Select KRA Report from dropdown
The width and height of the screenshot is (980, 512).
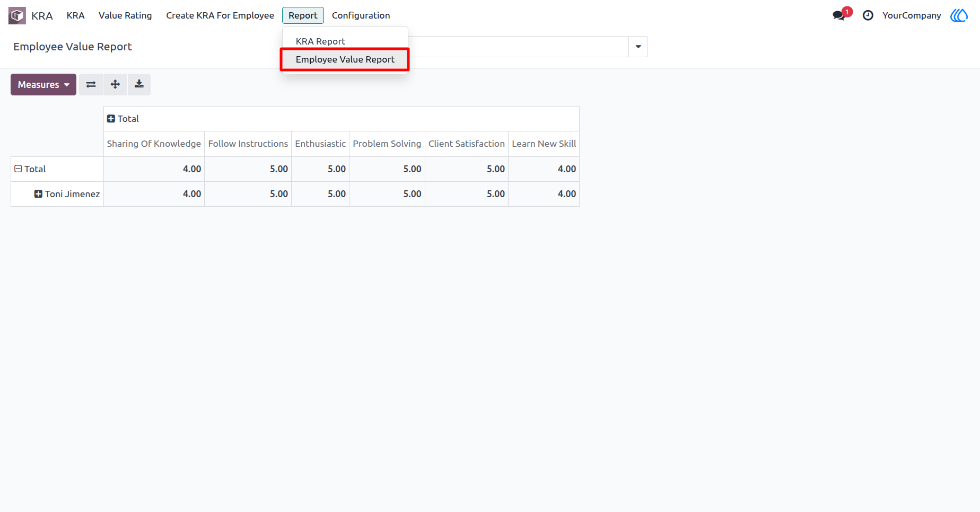click(x=345, y=41)
